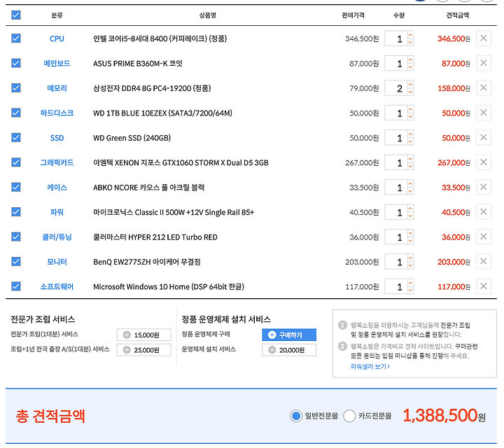Remove the 메인보드 row with its X icon
The width and height of the screenshot is (504, 448).
coord(484,63)
